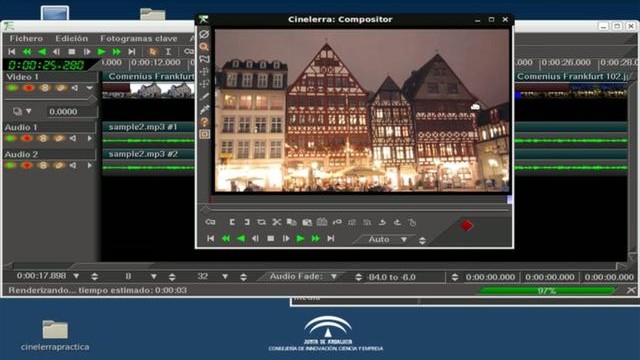Image resolution: width=640 pixels, height=360 pixels.
Task: Click the Redo arrow in Compositor edit bar
Action: click(x=397, y=222)
